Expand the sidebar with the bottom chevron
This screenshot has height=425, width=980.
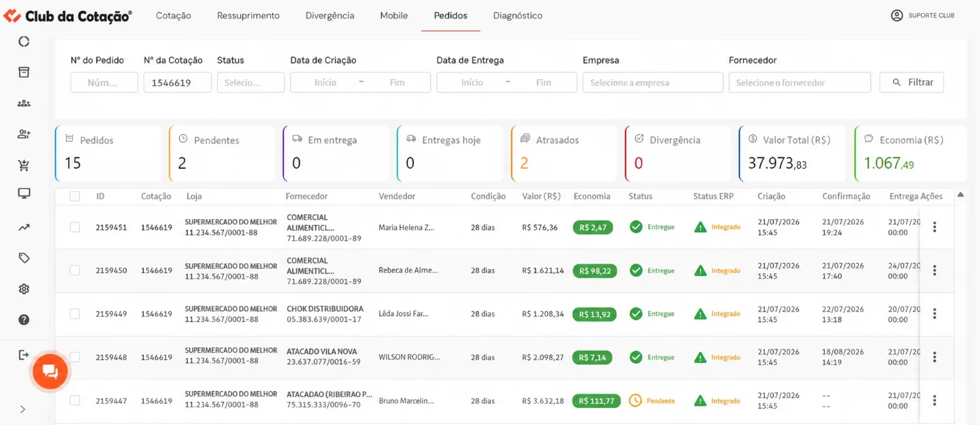[x=22, y=409]
